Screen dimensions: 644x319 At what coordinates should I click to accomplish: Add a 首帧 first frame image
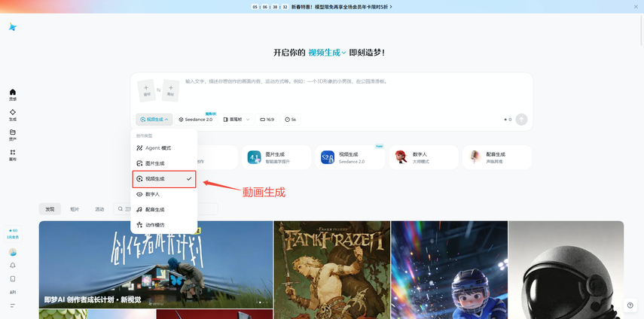tap(146, 90)
